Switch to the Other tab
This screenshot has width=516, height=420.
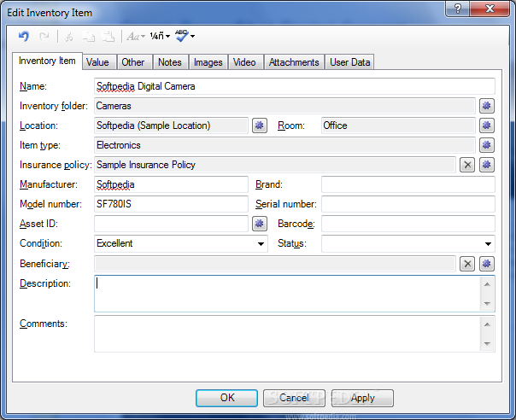click(134, 62)
